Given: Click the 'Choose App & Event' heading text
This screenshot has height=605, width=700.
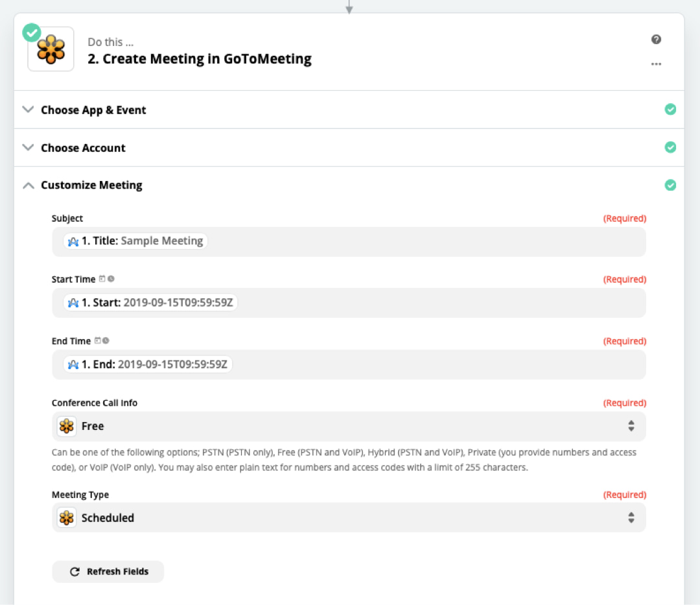Looking at the screenshot, I should (x=93, y=110).
